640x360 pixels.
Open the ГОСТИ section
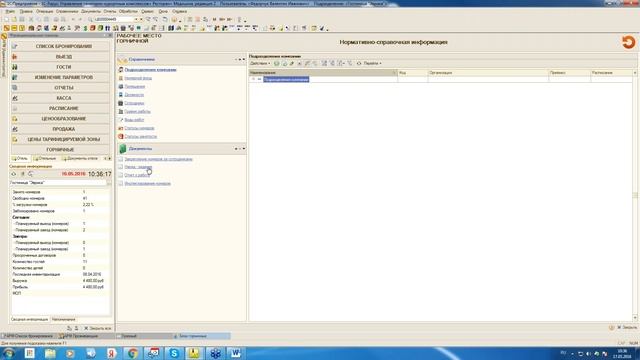click(60, 67)
